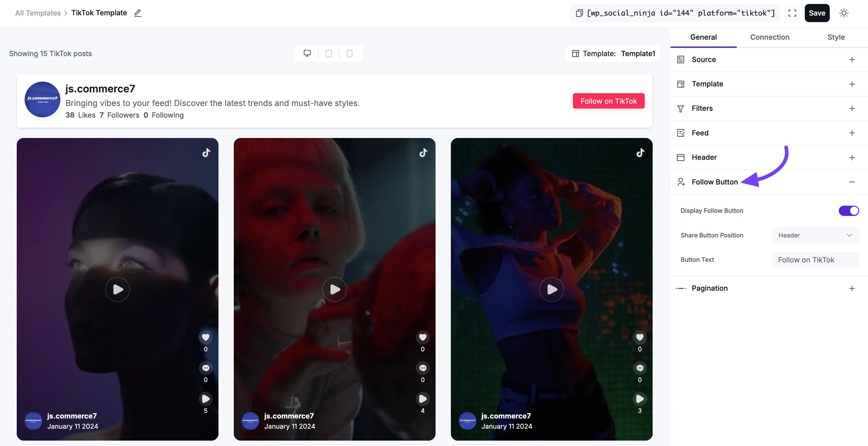Go back to All Templates
This screenshot has height=446, width=868.
click(x=38, y=13)
